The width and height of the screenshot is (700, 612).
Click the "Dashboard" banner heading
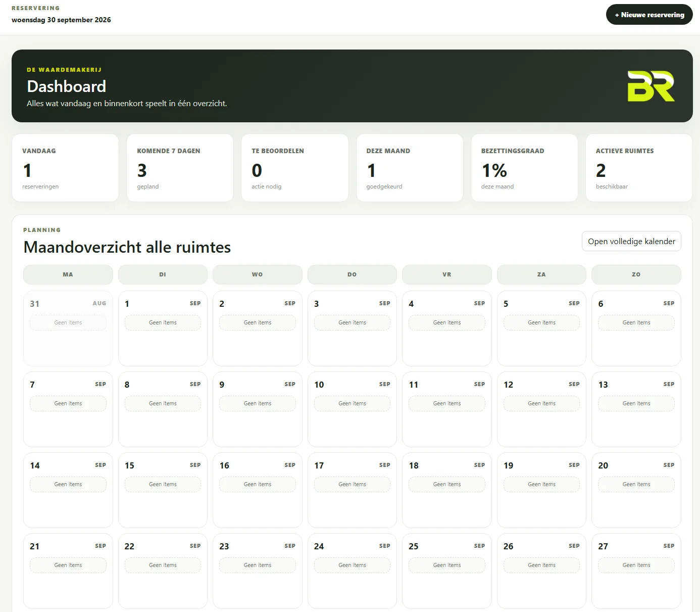coord(66,86)
